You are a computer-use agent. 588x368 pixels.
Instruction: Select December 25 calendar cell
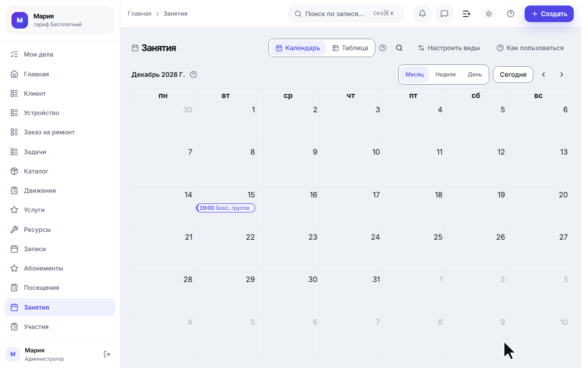413,250
